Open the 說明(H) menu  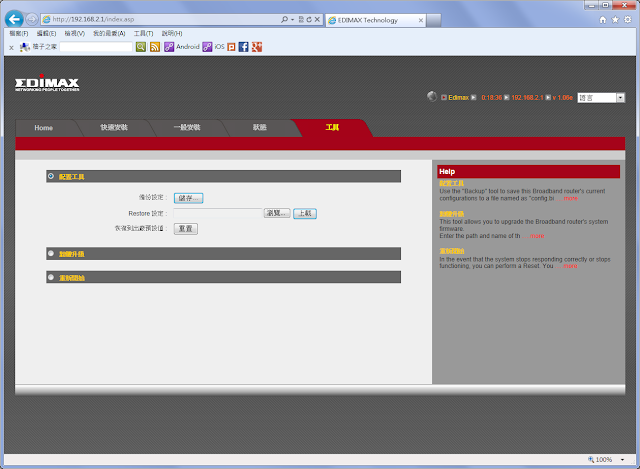pyautogui.click(x=172, y=33)
